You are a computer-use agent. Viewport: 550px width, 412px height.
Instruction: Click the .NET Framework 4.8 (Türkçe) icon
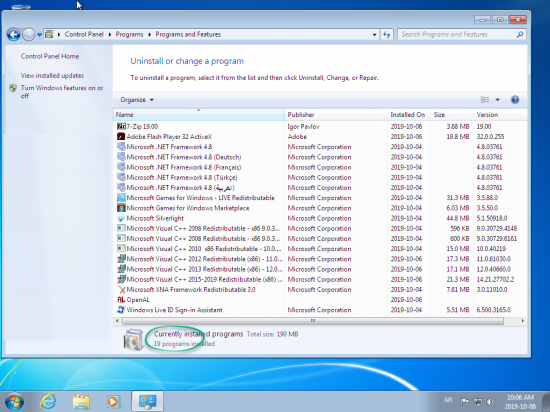point(121,177)
